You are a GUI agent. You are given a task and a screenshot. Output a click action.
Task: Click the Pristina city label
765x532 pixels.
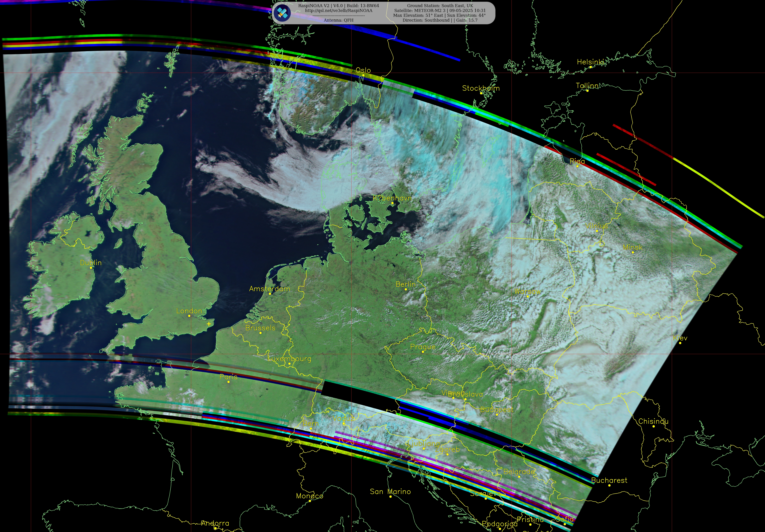point(530,520)
